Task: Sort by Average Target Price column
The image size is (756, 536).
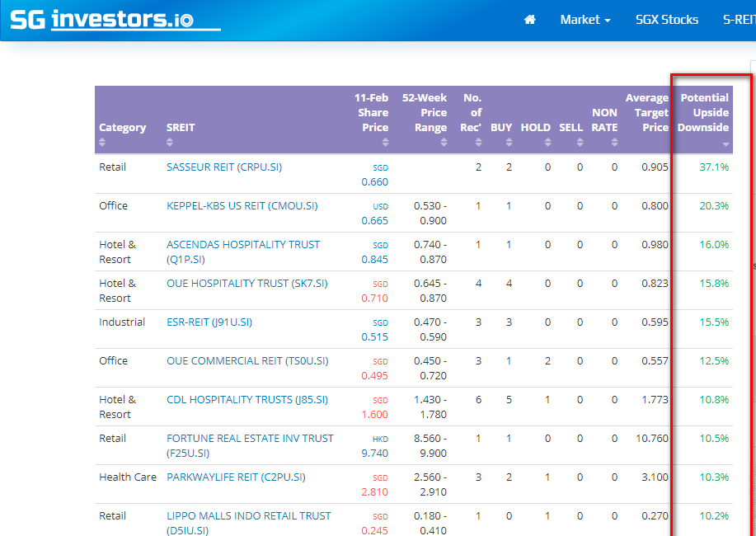Action: 647,113
